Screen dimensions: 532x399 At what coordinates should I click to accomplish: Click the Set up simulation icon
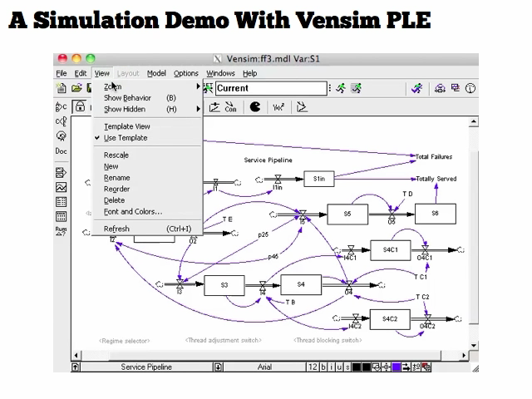click(208, 88)
